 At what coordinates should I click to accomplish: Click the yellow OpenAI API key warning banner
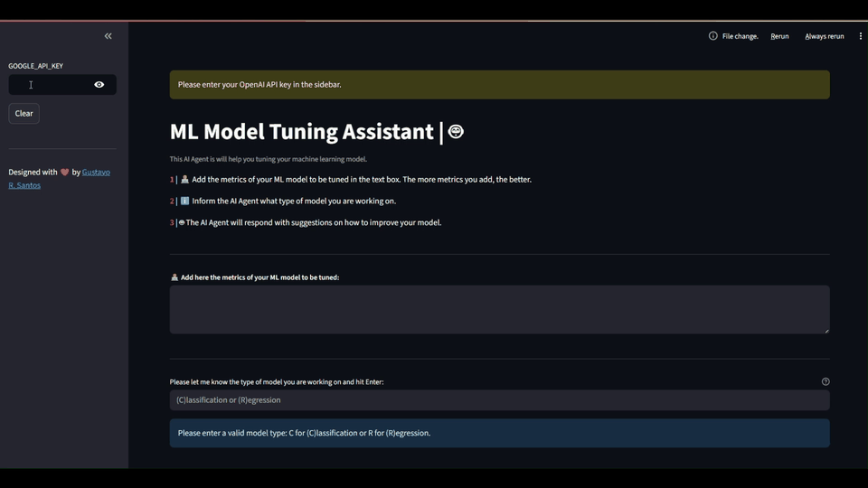point(499,85)
